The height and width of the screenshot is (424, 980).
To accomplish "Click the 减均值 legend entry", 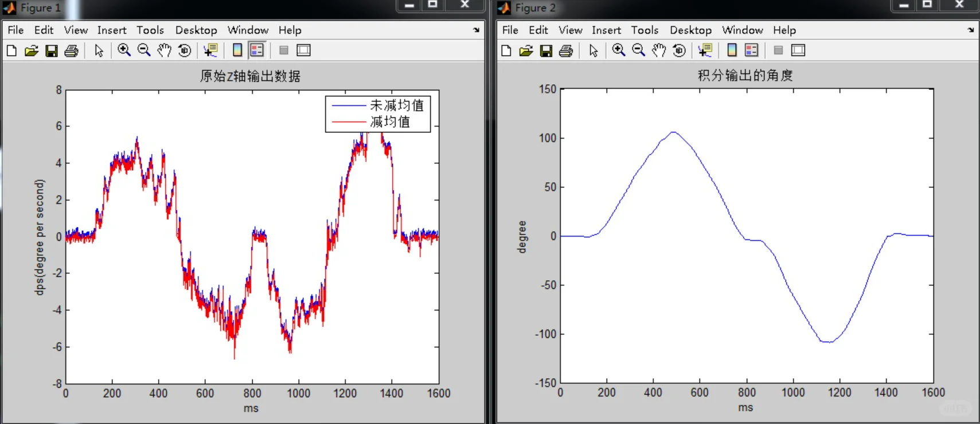I will tap(390, 122).
